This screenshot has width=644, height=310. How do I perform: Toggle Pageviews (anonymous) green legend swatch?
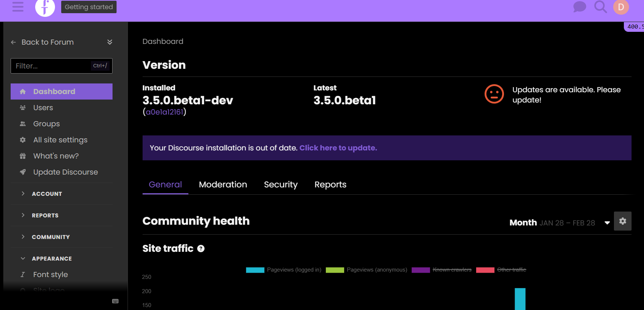coord(335,270)
